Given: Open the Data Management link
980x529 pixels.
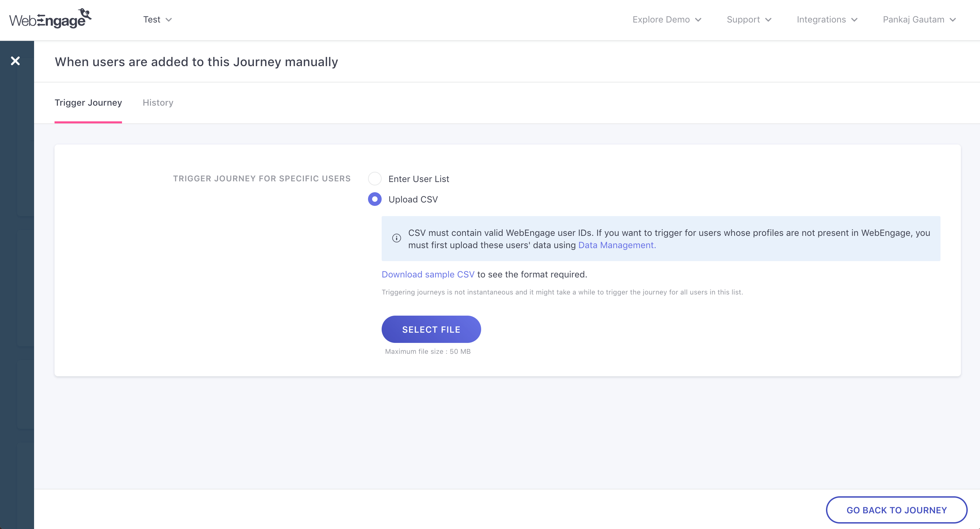Looking at the screenshot, I should tap(617, 245).
